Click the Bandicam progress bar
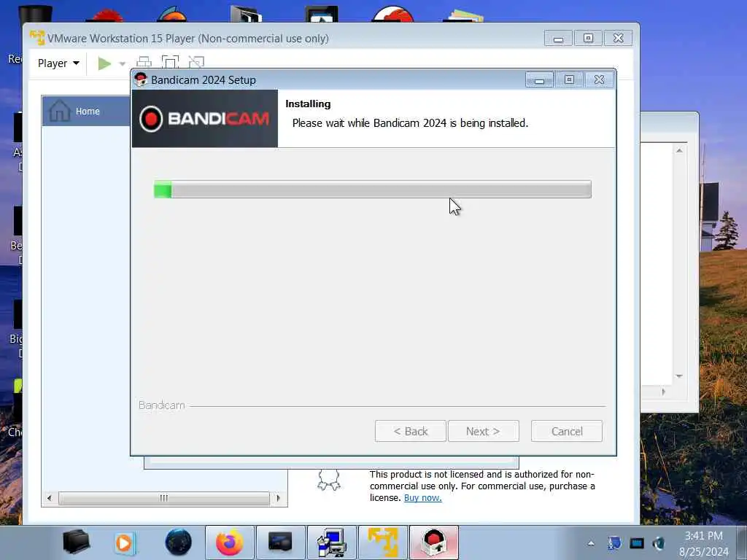Image resolution: width=747 pixels, height=560 pixels. click(x=372, y=189)
